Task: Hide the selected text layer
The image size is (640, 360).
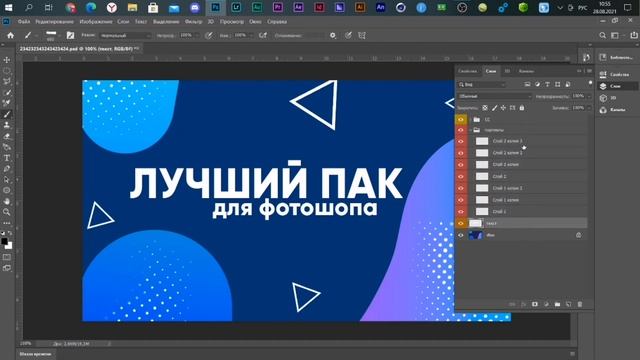Action: click(461, 223)
